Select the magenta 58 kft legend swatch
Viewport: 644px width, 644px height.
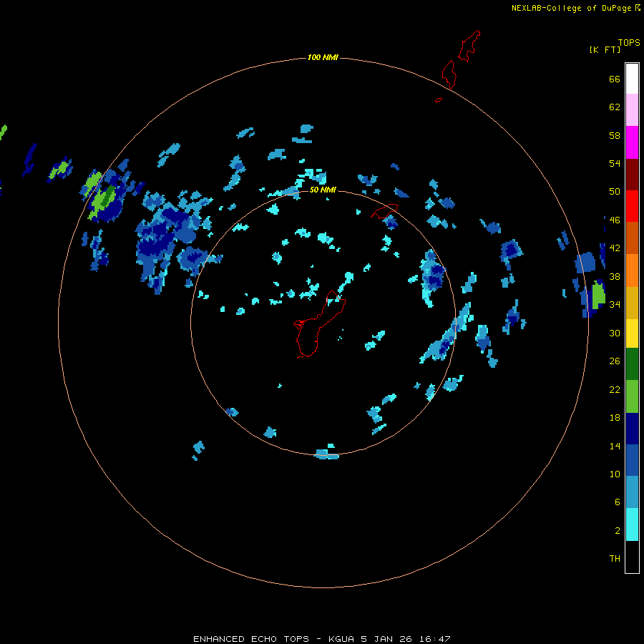click(x=632, y=142)
